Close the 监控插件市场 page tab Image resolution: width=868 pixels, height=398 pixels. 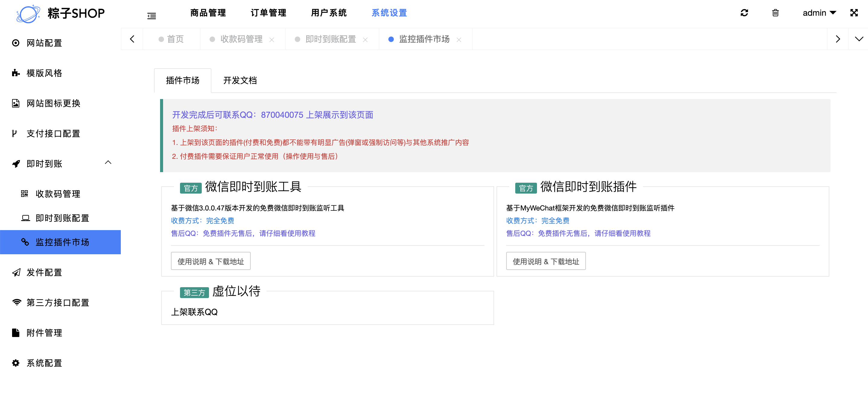point(458,40)
